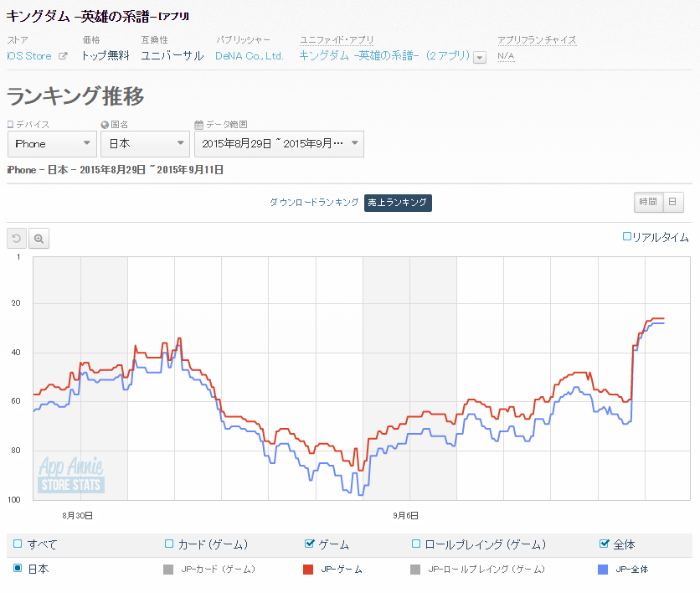Viewport: 700px width, 593px height.
Task: Open the iPhone device dropdown
Action: tap(52, 144)
